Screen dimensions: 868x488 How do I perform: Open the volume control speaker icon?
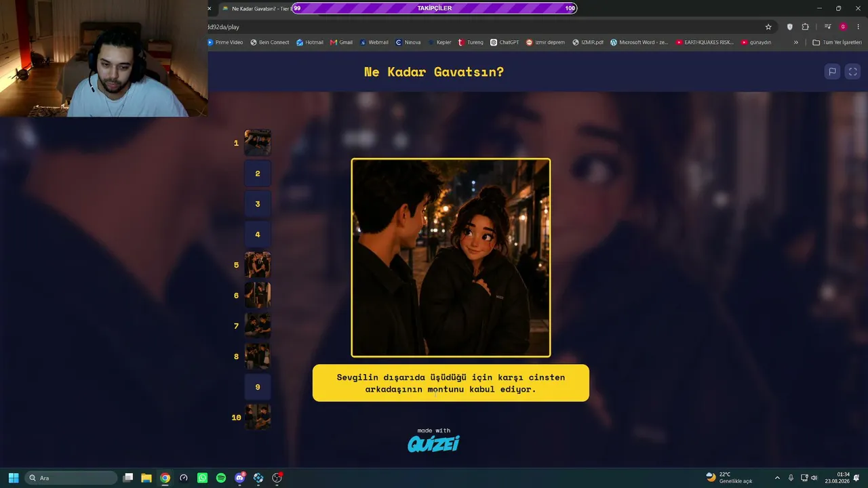point(814,478)
